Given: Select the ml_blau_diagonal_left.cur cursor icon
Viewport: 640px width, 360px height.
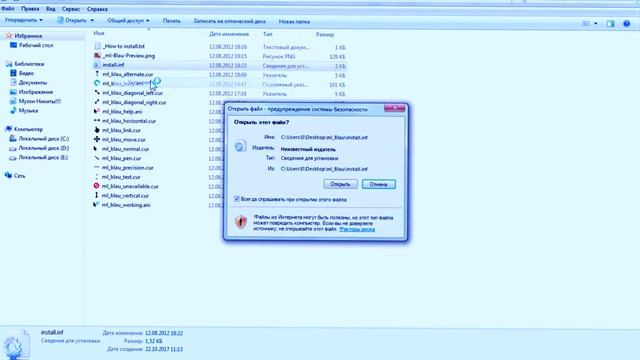Looking at the screenshot, I should 97,93.
